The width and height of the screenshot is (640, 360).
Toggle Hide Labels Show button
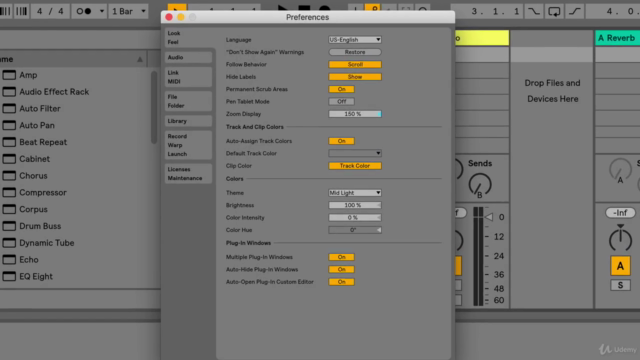click(x=355, y=77)
